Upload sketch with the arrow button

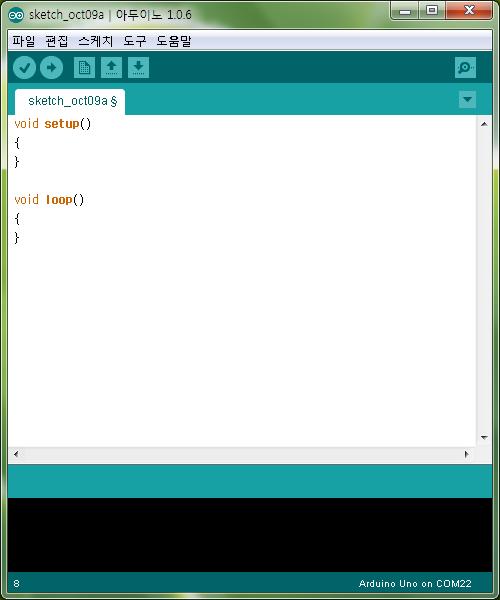[x=51, y=68]
